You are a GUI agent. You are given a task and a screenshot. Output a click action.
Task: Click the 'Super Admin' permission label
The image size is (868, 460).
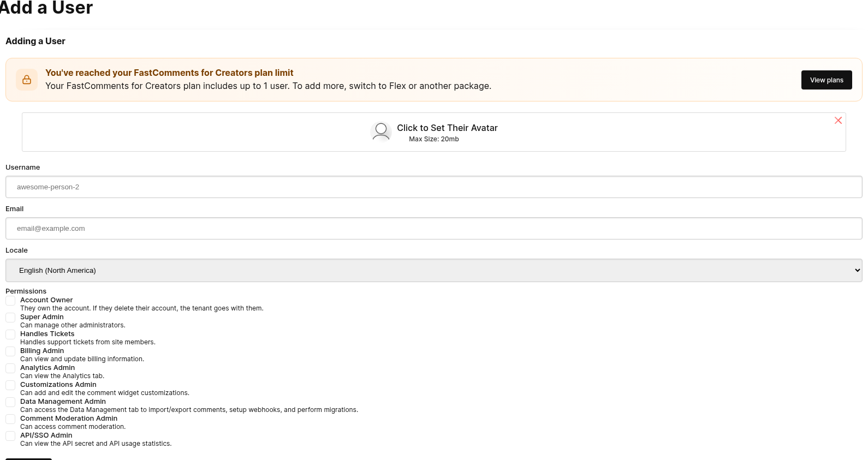click(42, 317)
